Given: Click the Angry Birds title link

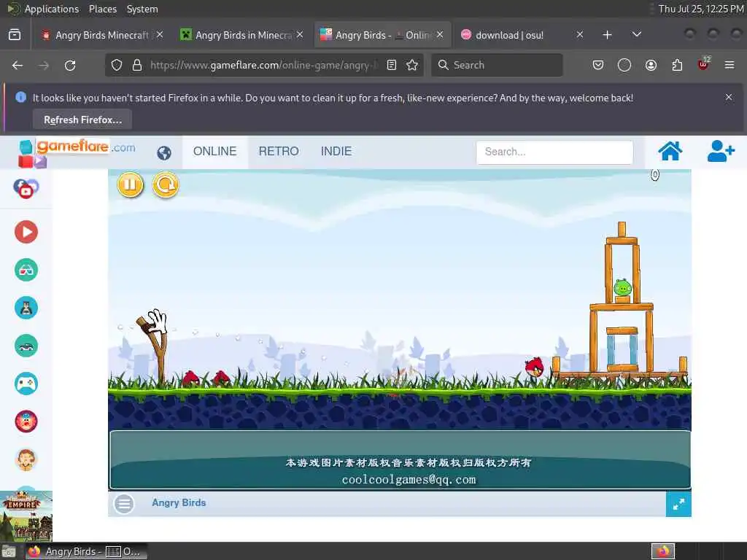Looking at the screenshot, I should (x=179, y=503).
